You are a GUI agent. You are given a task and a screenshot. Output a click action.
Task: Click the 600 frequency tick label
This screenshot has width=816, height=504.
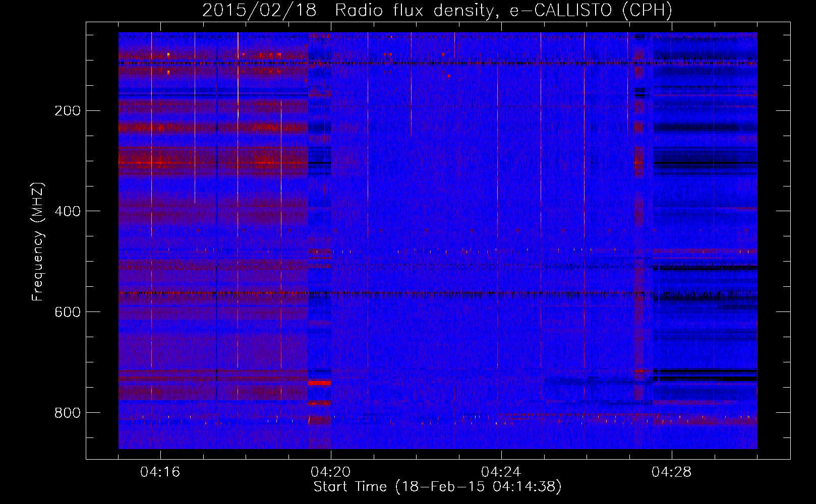point(67,312)
